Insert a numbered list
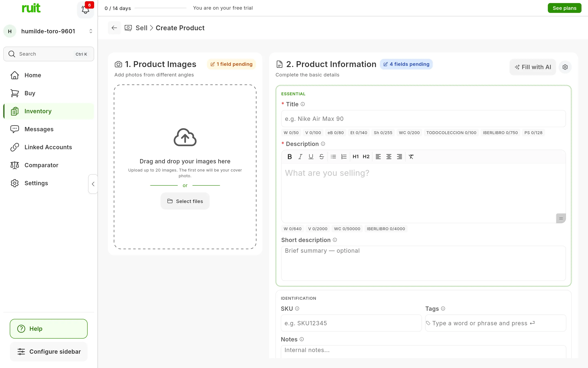 [x=344, y=156]
